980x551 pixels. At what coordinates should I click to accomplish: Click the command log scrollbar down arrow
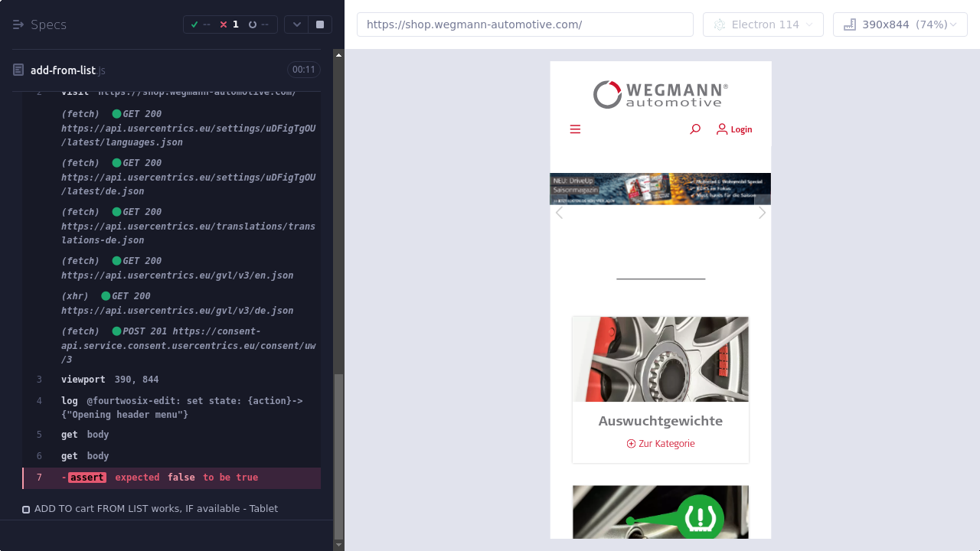click(338, 545)
